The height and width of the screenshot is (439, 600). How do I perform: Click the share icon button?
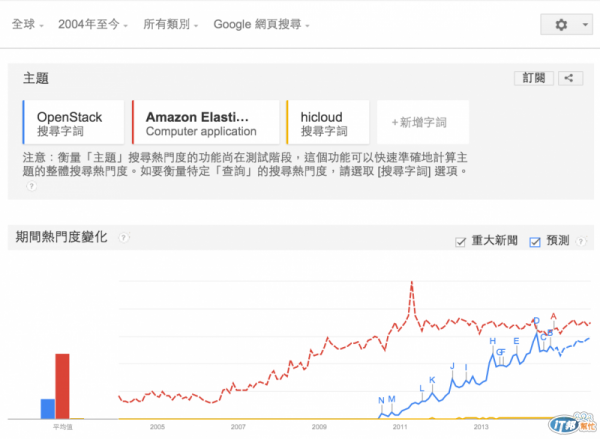pos(569,78)
